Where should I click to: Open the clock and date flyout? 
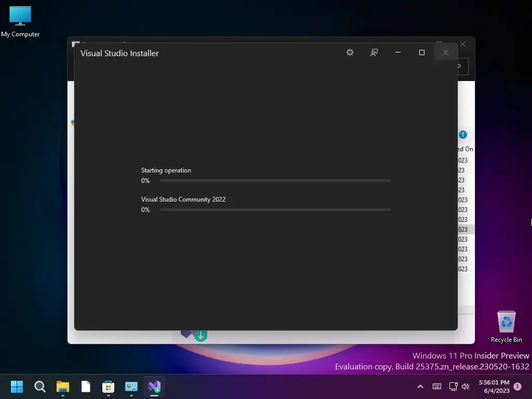tap(494, 387)
